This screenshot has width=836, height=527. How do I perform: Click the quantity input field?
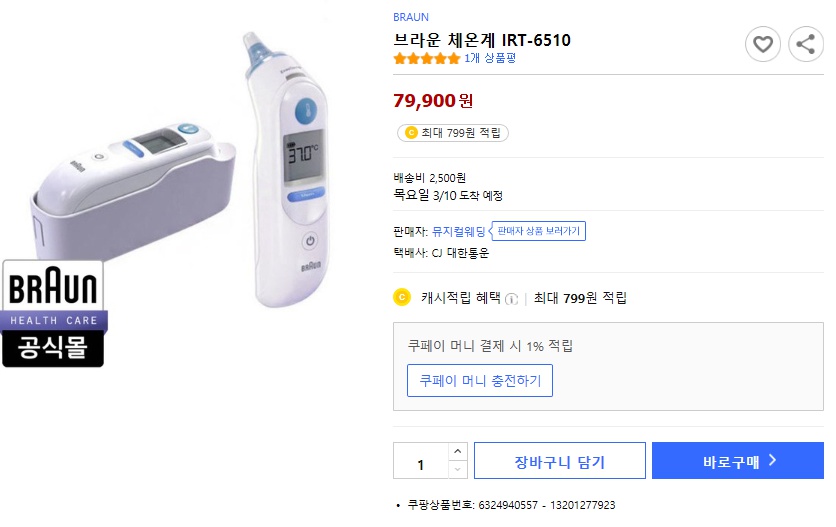(x=421, y=461)
